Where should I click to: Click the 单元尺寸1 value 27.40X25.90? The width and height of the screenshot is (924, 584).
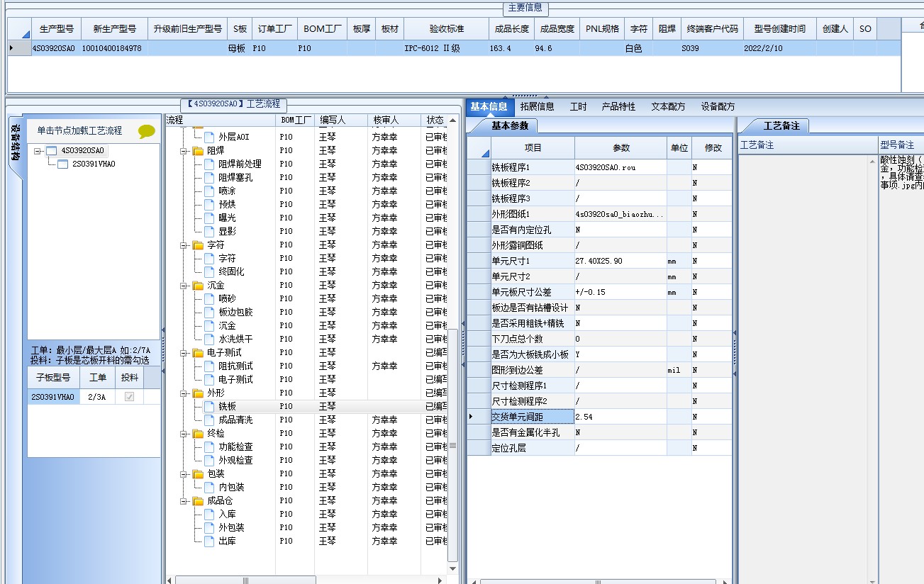pos(620,261)
